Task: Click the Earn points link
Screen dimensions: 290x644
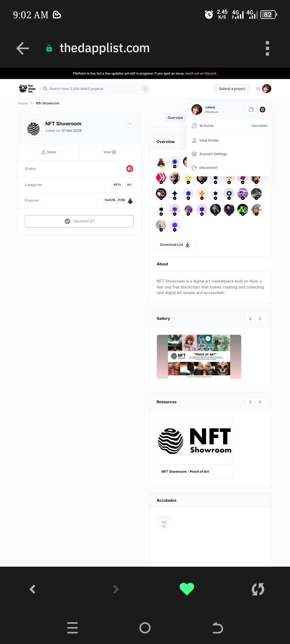Action: coord(259,126)
